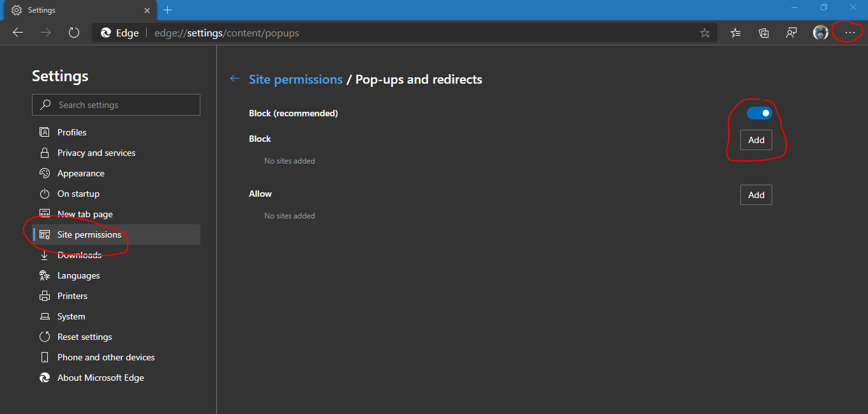
Task: Select Privacy and services in the sidebar
Action: (x=96, y=153)
